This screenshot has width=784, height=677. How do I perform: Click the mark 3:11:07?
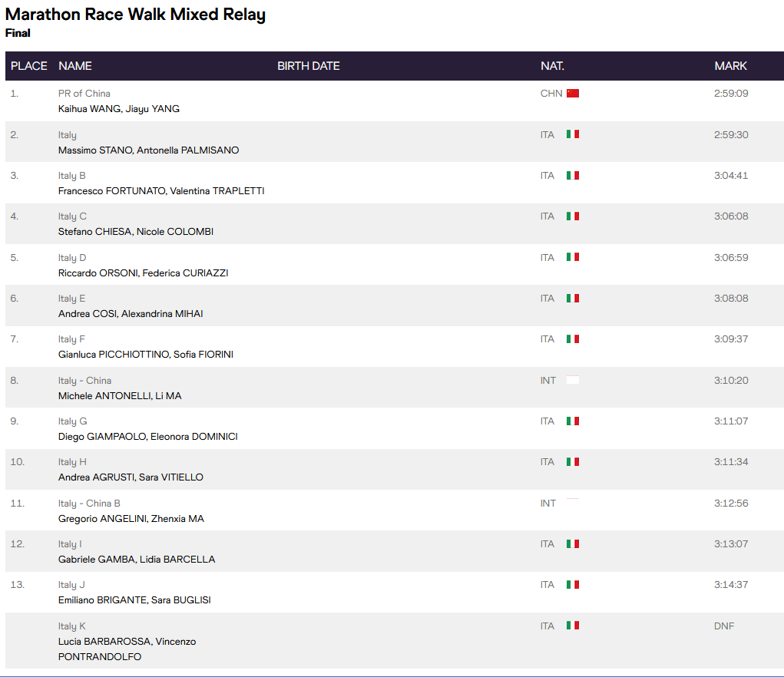tap(731, 421)
